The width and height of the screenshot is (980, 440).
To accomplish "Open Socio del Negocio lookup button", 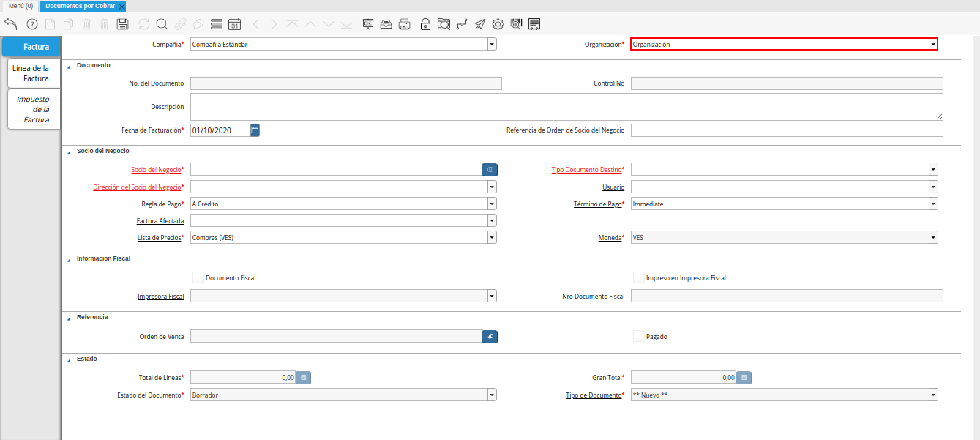I will click(x=490, y=169).
